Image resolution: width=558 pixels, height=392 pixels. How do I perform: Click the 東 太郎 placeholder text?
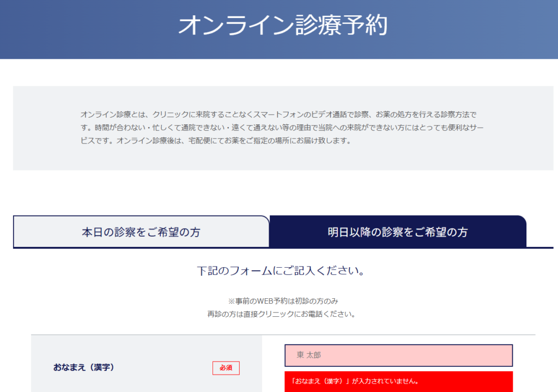(x=309, y=355)
